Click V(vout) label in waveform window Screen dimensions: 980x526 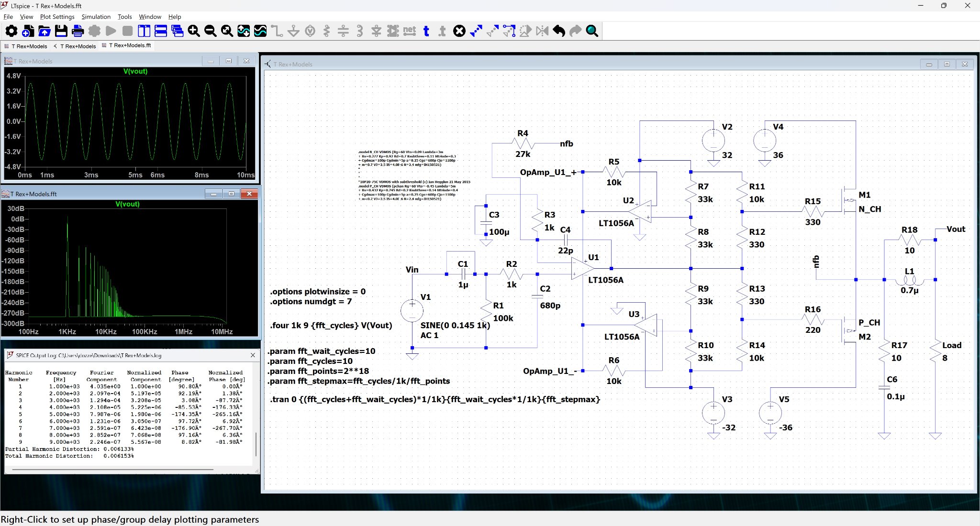[135, 71]
